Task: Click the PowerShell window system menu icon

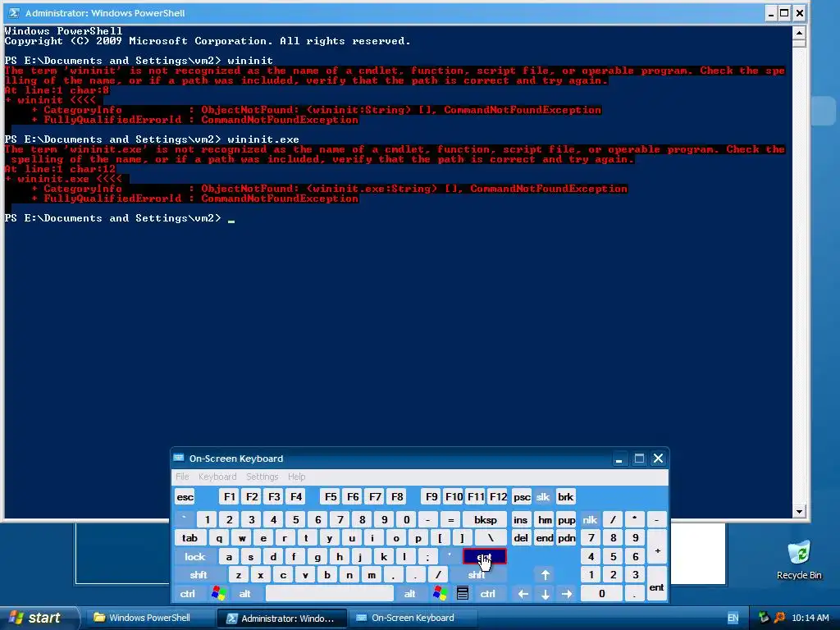Action: (14, 13)
